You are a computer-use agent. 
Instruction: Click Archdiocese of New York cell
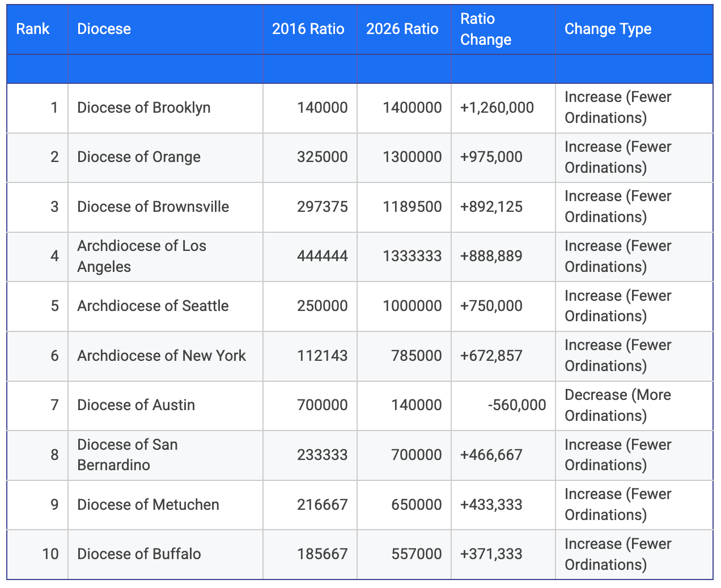click(166, 356)
